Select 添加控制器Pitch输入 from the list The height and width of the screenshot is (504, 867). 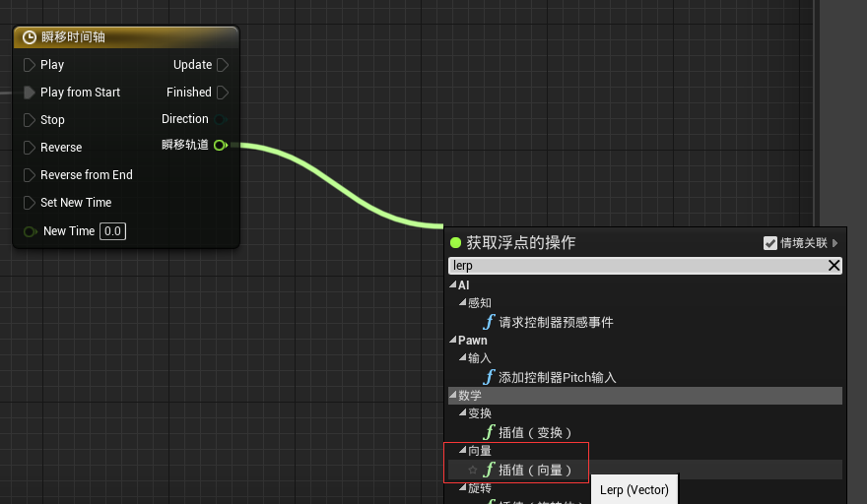click(x=557, y=377)
